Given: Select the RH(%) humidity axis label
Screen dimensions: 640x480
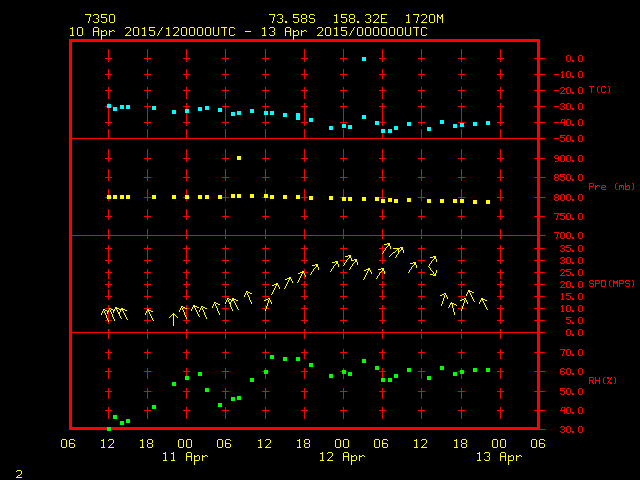Looking at the screenshot, I should 601,380.
